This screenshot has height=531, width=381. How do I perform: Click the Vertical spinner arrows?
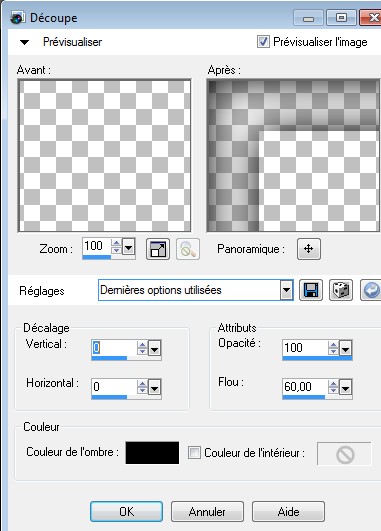click(x=142, y=348)
